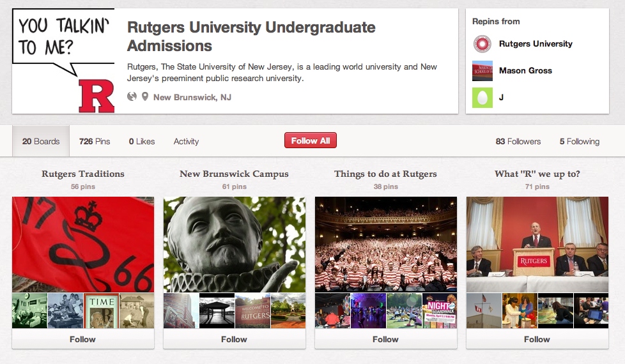Open the Rutgers podium press conference image
The height and width of the screenshot is (364, 625).
click(x=537, y=244)
